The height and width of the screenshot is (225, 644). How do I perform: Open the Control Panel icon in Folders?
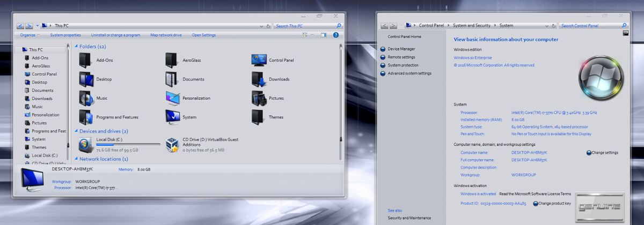pos(259,60)
